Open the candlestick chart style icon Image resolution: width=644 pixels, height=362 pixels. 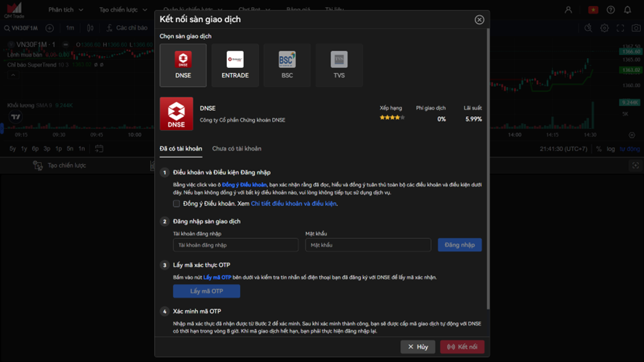90,28
